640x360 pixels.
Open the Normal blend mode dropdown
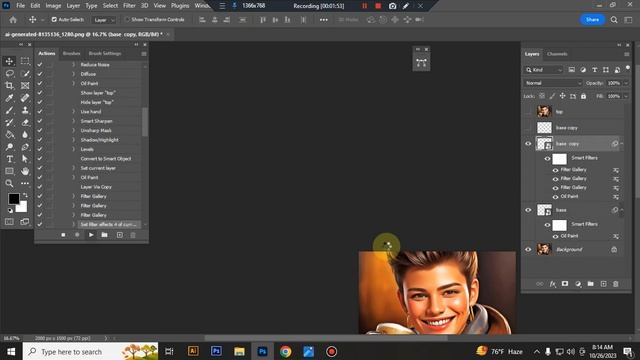click(553, 83)
